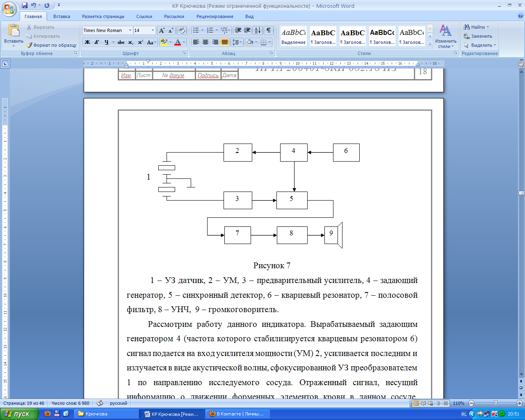This screenshot has width=525, height=420.
Task: Click the русский language indicator
Action: pos(119,403)
